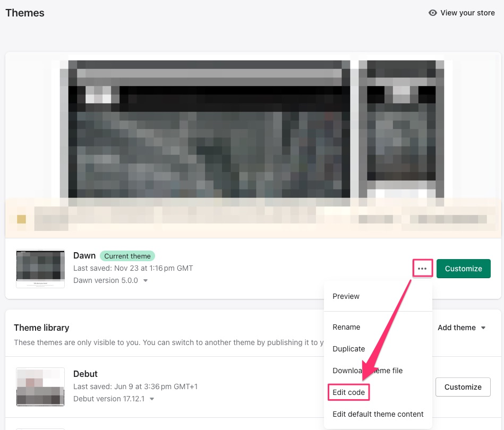Click the Debut theme name
This screenshot has height=430, width=504.
[x=86, y=374]
